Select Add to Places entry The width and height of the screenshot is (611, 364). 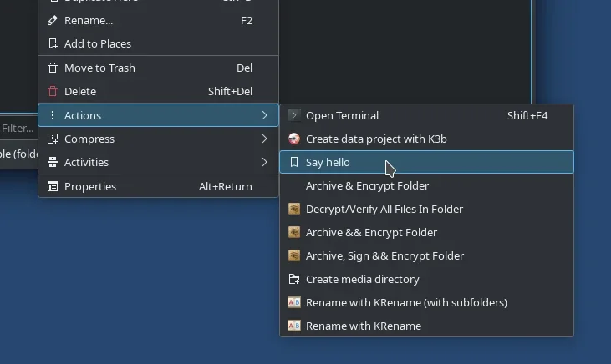click(97, 43)
